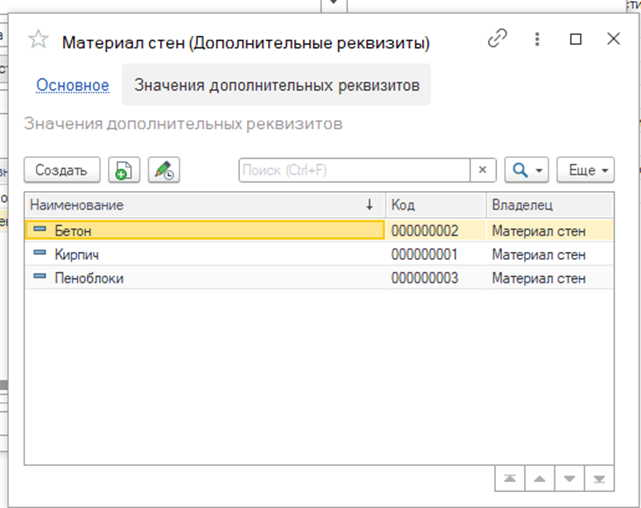Select the Пеноблоки row

319,278
